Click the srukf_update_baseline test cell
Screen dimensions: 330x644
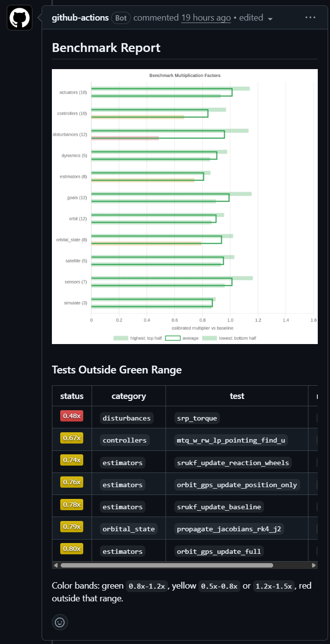[x=237, y=506]
